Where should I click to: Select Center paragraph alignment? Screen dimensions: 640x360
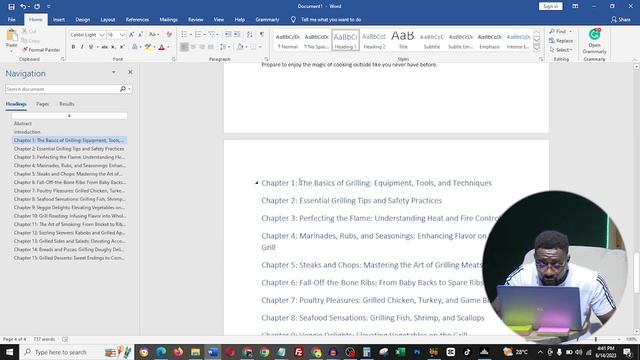[193, 47]
